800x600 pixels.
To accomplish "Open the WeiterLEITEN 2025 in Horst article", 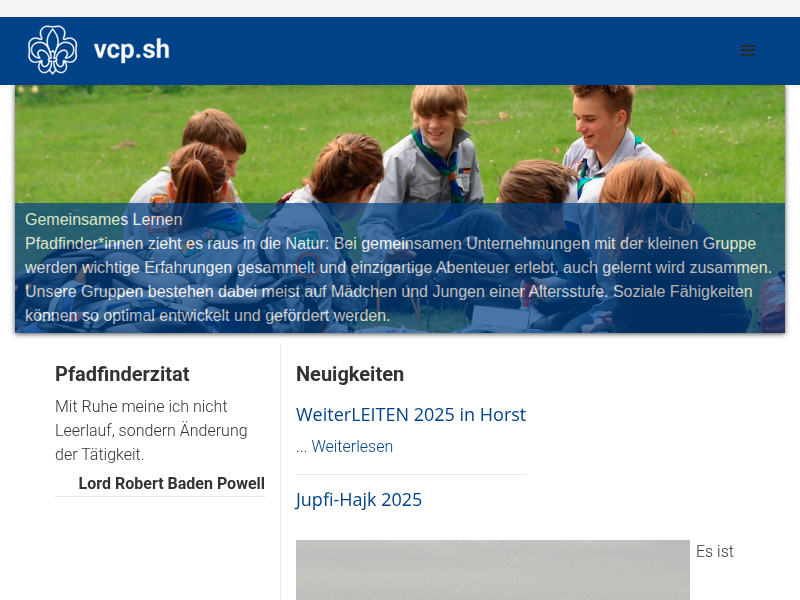I will click(410, 415).
